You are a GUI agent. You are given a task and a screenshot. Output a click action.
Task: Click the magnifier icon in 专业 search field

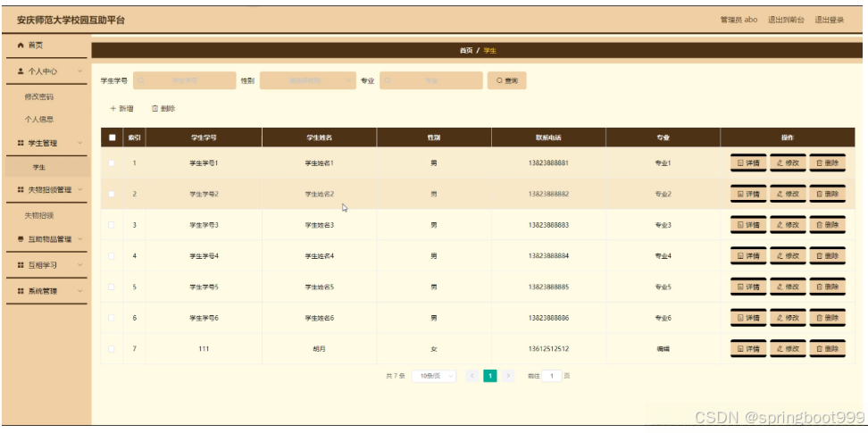click(x=388, y=81)
